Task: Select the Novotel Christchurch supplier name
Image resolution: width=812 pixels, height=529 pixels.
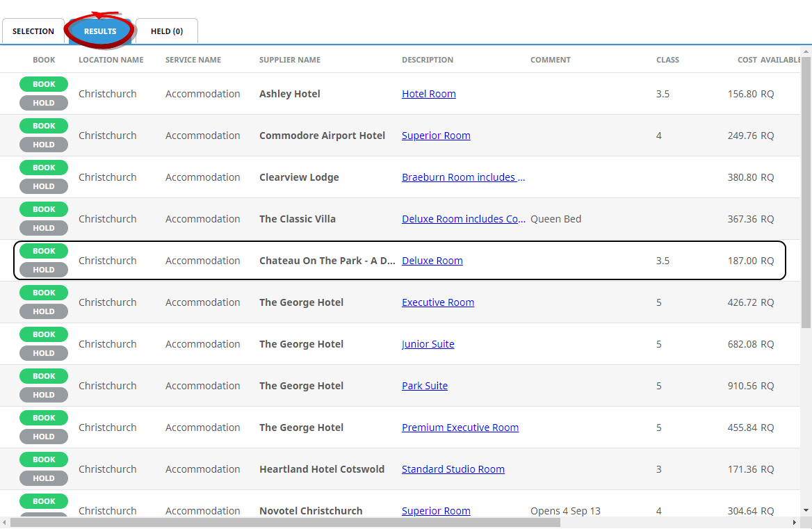Action: 311,511
